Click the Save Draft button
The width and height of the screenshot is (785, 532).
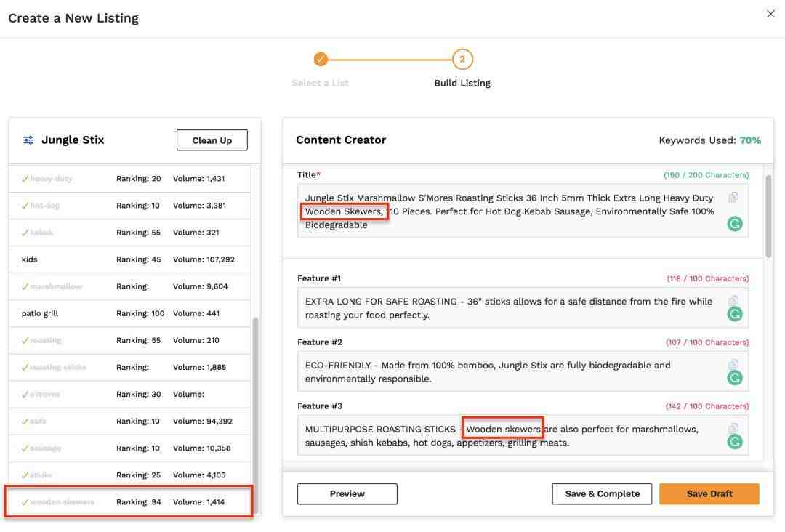[709, 494]
